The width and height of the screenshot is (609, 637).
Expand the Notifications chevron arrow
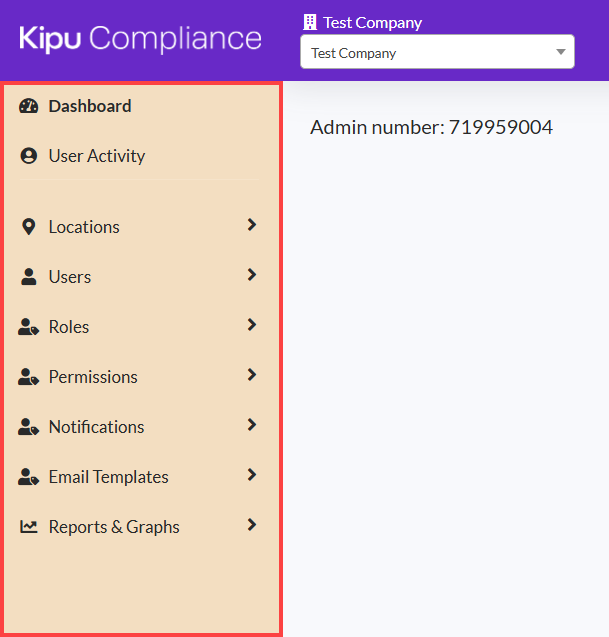tap(252, 425)
